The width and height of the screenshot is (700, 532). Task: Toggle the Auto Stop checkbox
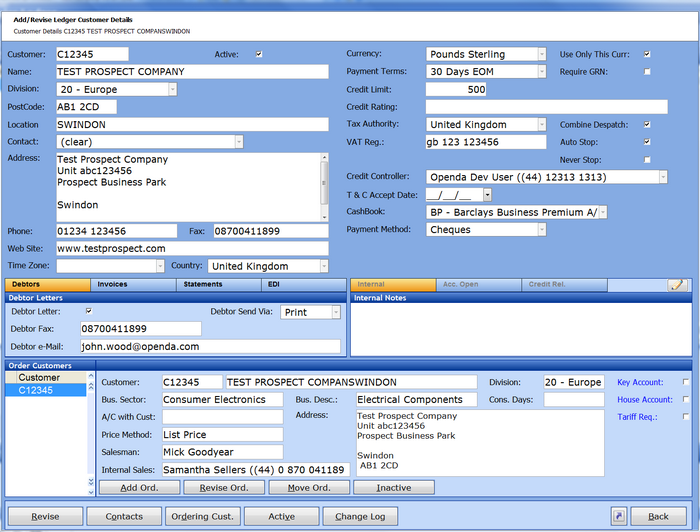pyautogui.click(x=647, y=142)
